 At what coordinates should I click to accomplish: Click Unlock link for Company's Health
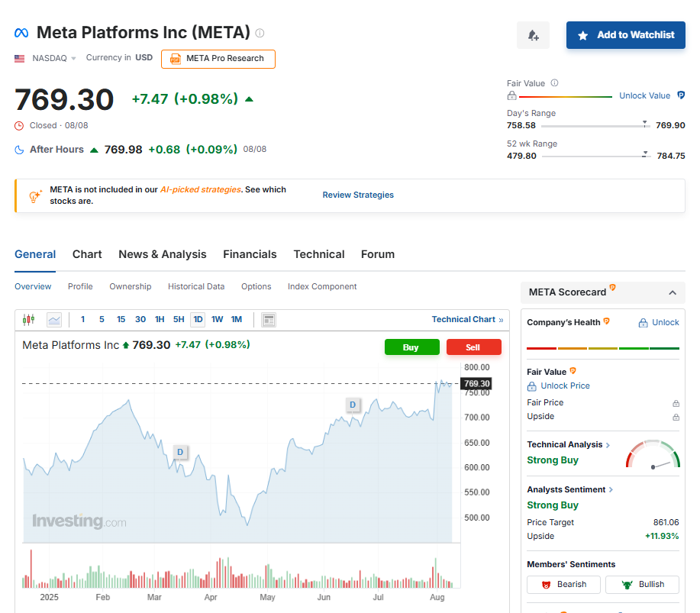click(x=659, y=322)
